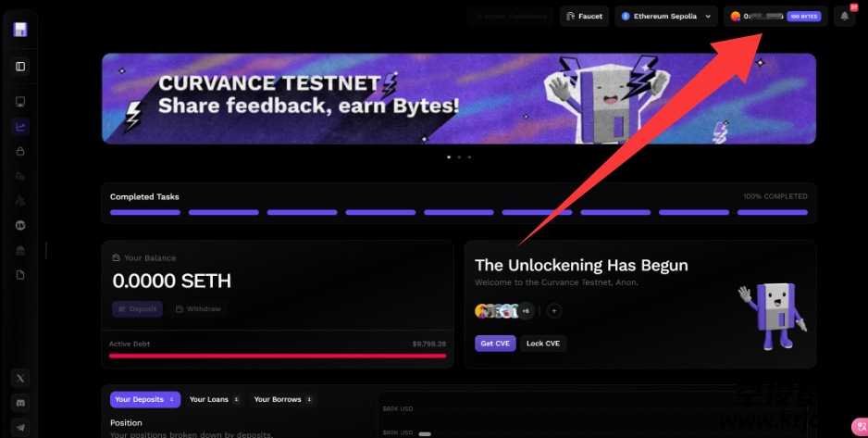This screenshot has height=438, width=868.
Task: Expand the Ethereum Sepolia network dropdown
Action: point(666,16)
